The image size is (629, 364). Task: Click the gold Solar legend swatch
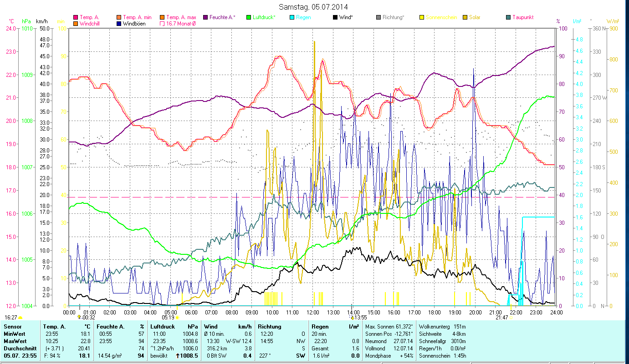[465, 17]
